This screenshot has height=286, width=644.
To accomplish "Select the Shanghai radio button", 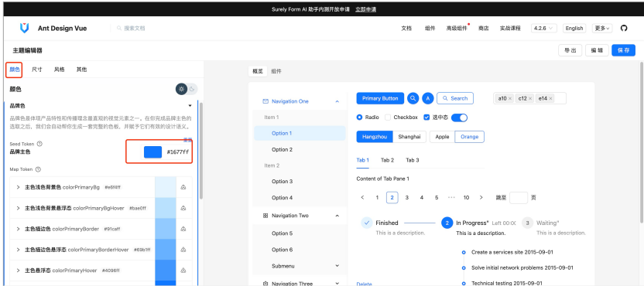I will pyautogui.click(x=409, y=137).
